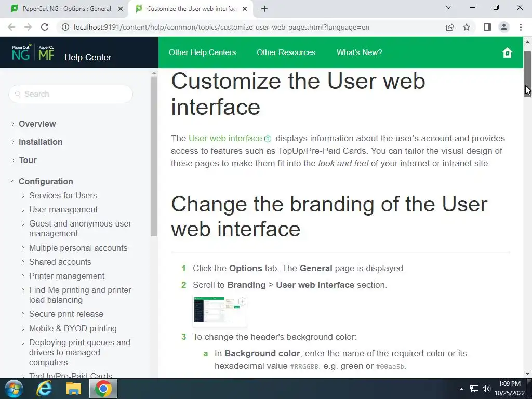The width and height of the screenshot is (532, 399).
Task: Close the PaperCut NG Options tab
Action: (x=121, y=9)
